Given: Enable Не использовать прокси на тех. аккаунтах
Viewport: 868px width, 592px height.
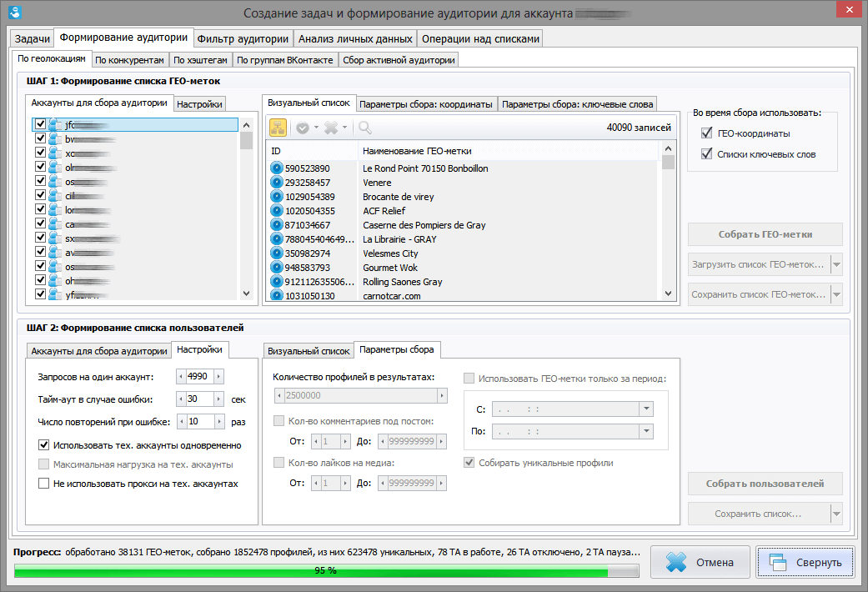Looking at the screenshot, I should pyautogui.click(x=44, y=484).
